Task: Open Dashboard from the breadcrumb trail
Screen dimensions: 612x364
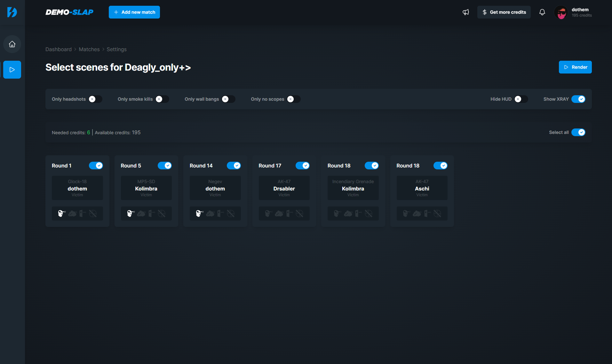Action: 59,49
